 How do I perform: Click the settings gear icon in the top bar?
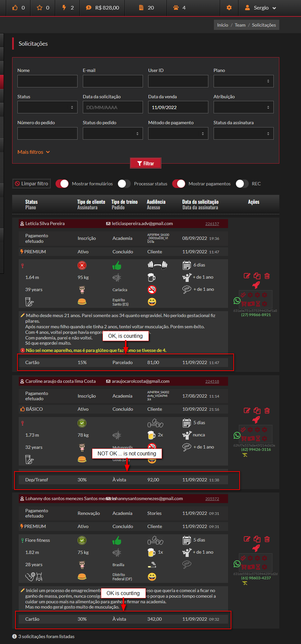[x=229, y=8]
